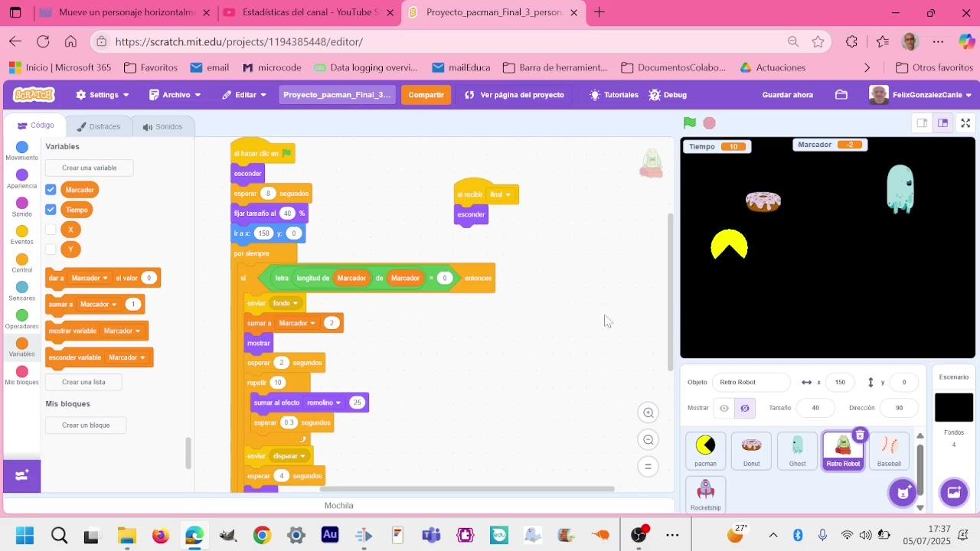Switch to the Disfraces tab
980x551 pixels.
click(98, 126)
